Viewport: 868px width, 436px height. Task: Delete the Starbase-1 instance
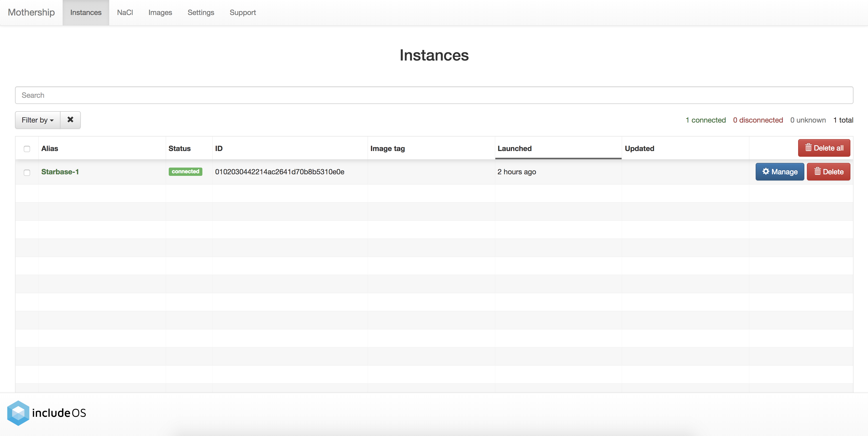coord(828,172)
